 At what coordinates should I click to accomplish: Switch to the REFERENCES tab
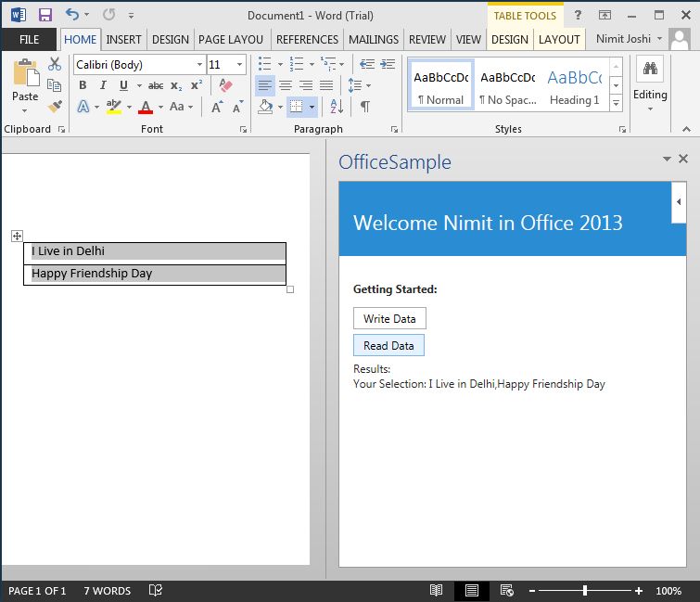coord(307,40)
